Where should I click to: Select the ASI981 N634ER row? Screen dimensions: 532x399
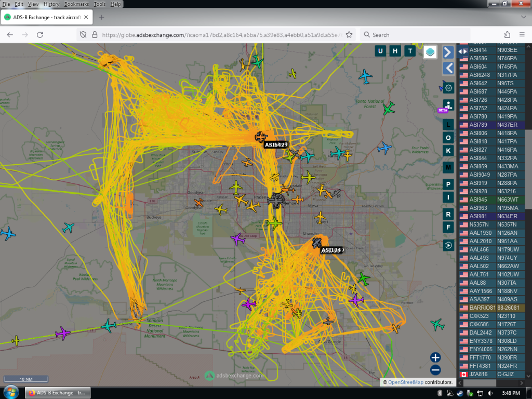pos(492,216)
